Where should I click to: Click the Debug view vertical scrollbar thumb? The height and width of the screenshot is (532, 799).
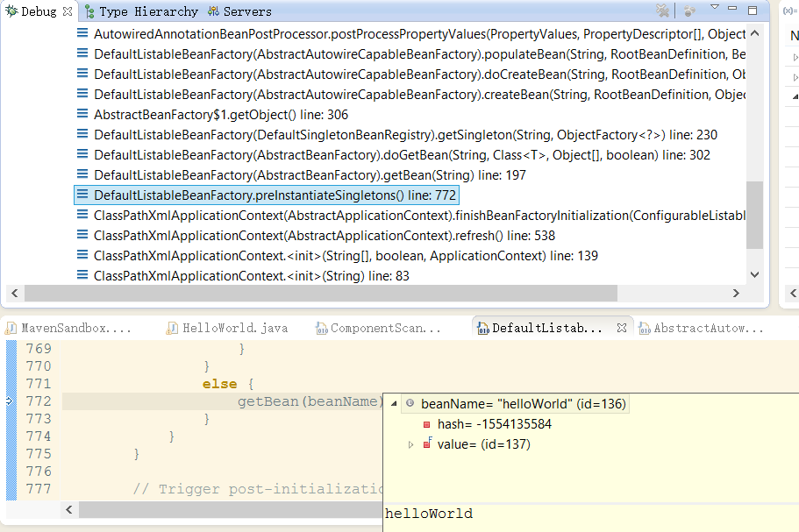click(754, 215)
